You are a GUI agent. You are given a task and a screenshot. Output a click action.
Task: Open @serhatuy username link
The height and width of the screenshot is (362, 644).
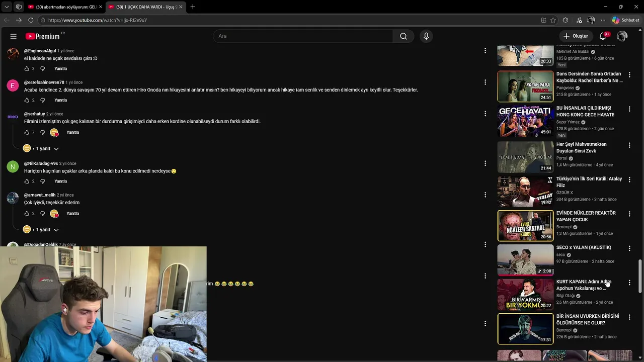(x=35, y=114)
